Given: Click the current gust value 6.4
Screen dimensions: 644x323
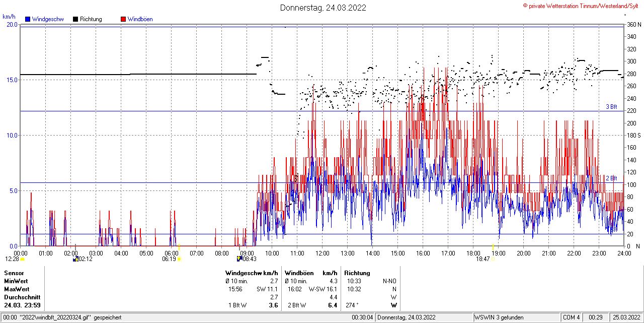Looking at the screenshot, I should click(332, 305).
